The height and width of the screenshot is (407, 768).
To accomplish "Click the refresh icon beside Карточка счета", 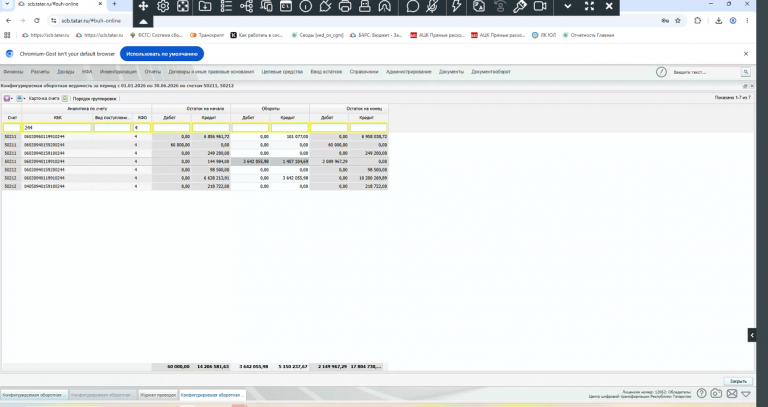I will 65,98.
